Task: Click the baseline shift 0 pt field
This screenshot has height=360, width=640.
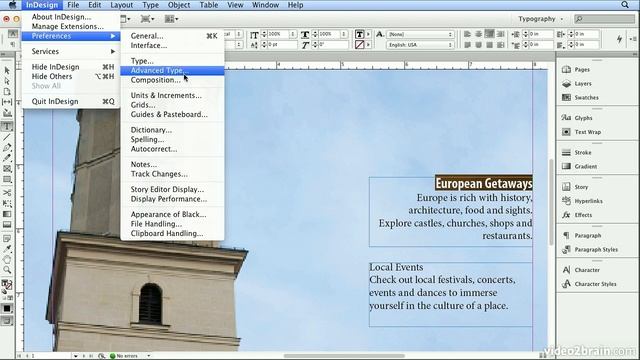Action: point(283,45)
